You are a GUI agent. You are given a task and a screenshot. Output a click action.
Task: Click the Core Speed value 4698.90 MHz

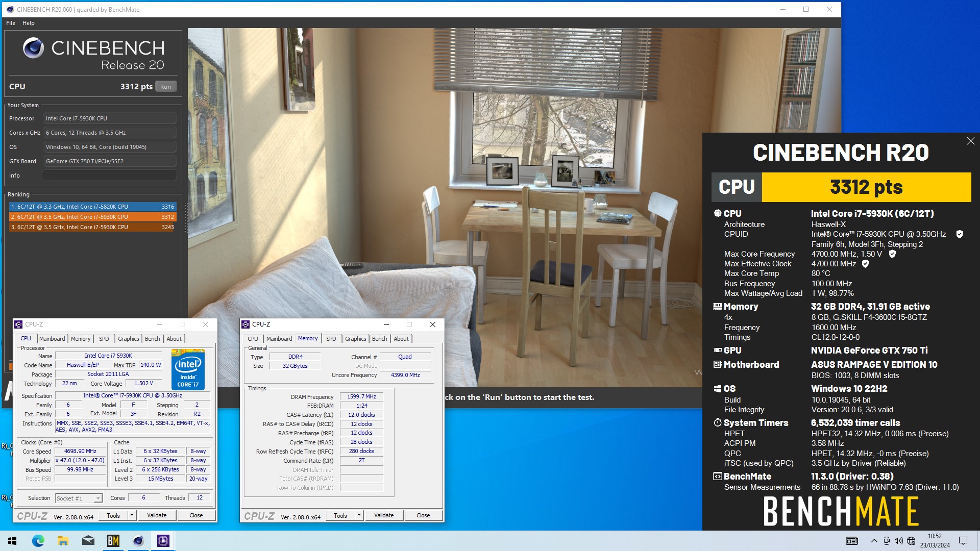pyautogui.click(x=80, y=451)
